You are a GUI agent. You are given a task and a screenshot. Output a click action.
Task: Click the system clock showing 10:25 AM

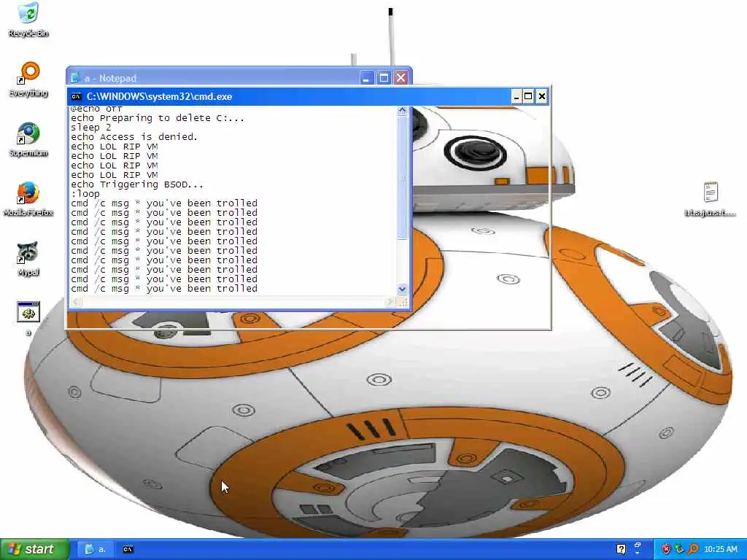(x=720, y=549)
